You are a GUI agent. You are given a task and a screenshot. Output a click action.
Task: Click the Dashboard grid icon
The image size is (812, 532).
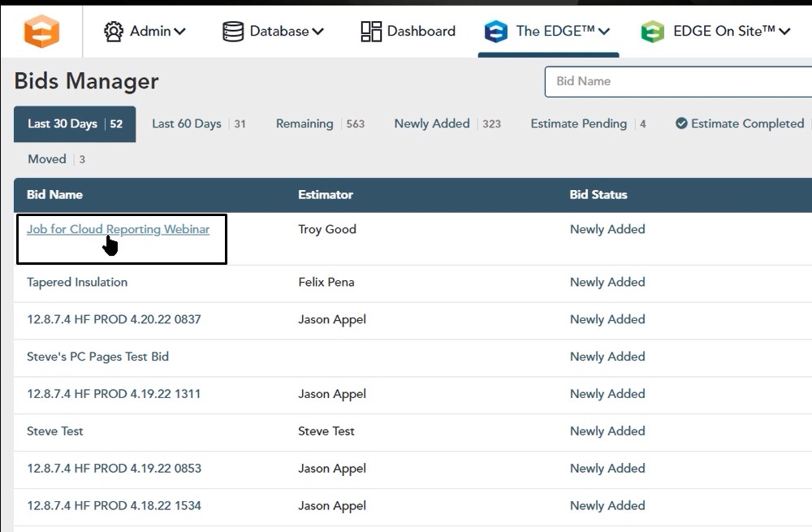pyautogui.click(x=371, y=32)
